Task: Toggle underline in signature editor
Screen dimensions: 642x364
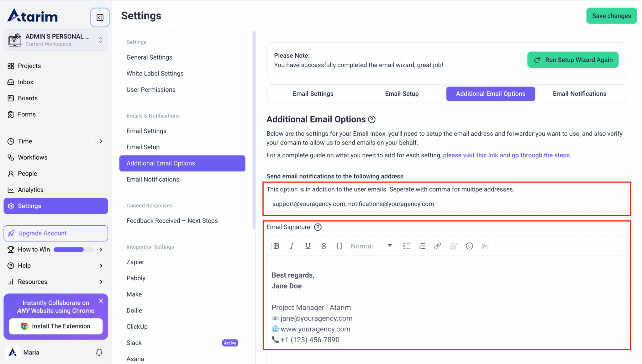Action: (308, 246)
